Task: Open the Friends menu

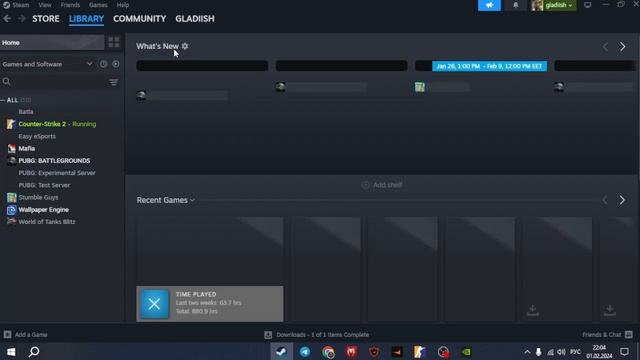Action: click(70, 5)
